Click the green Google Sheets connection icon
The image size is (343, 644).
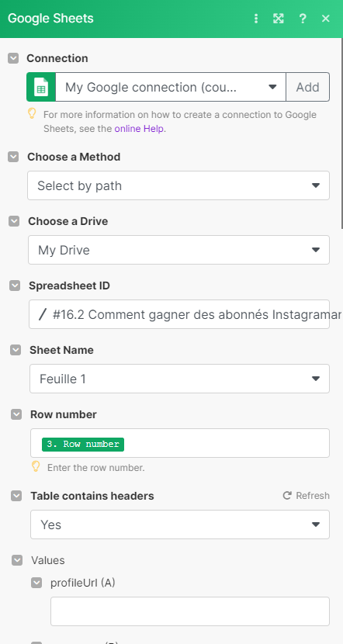tap(41, 87)
